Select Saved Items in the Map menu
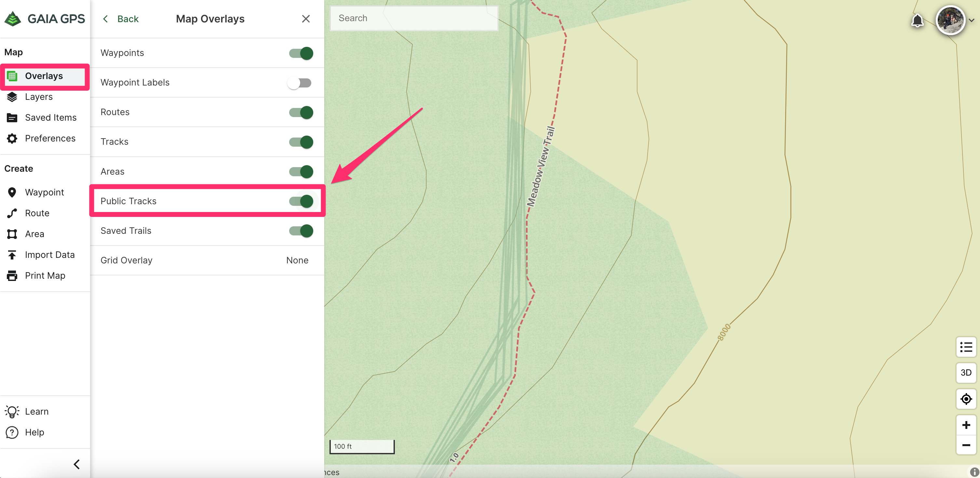Screen dimensions: 980x478 (x=50, y=117)
